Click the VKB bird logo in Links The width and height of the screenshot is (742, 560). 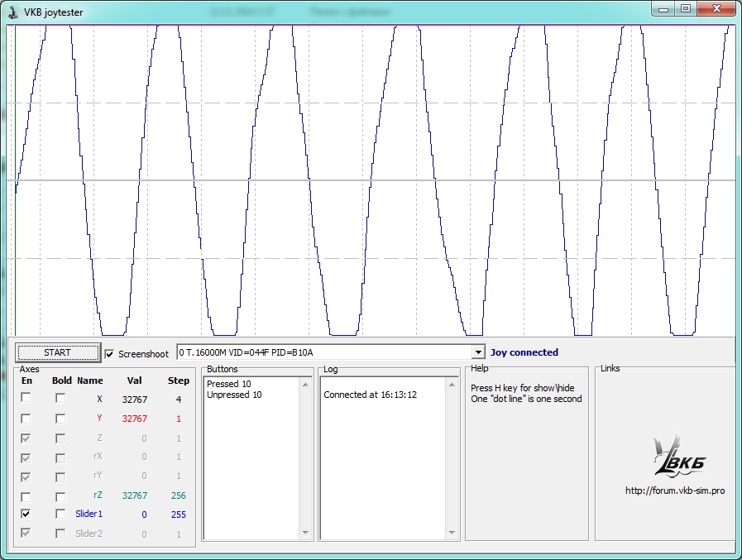click(x=679, y=456)
